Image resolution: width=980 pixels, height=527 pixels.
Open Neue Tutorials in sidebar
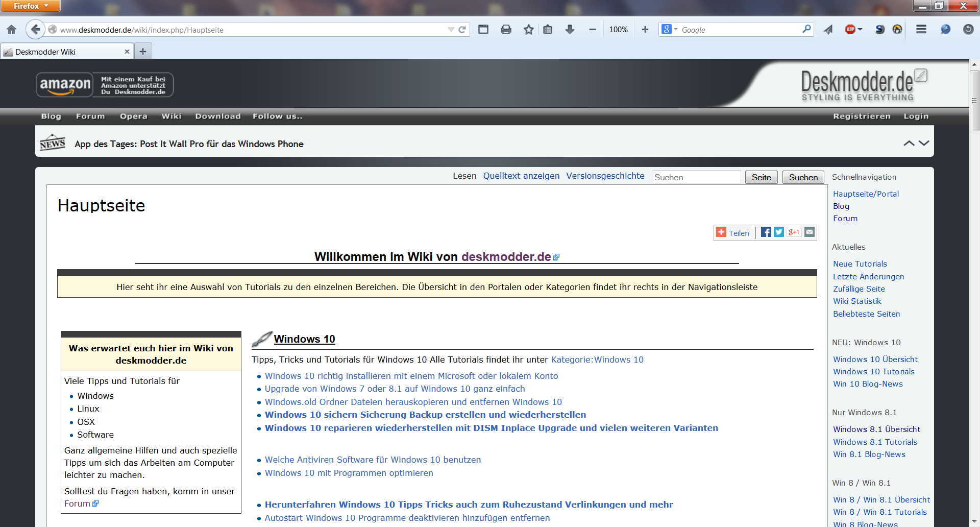point(860,264)
